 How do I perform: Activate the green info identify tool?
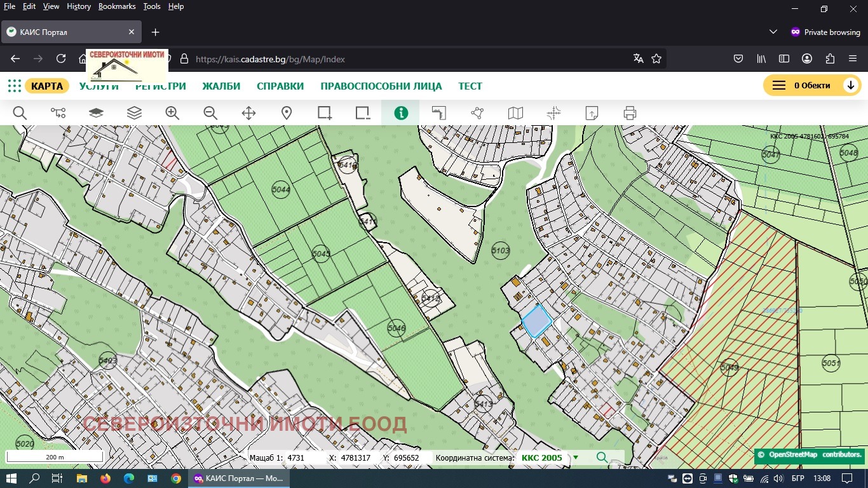(400, 113)
